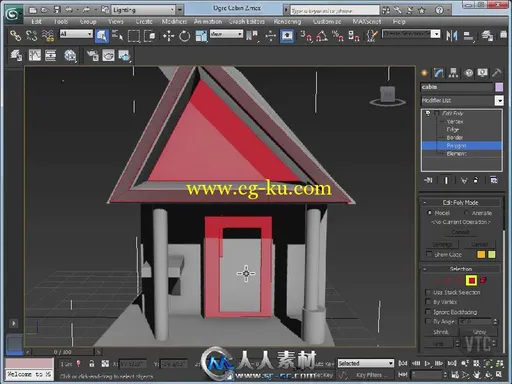The height and width of the screenshot is (384, 512).
Task: Switch to the Modify command panel tab
Action: 439,73
